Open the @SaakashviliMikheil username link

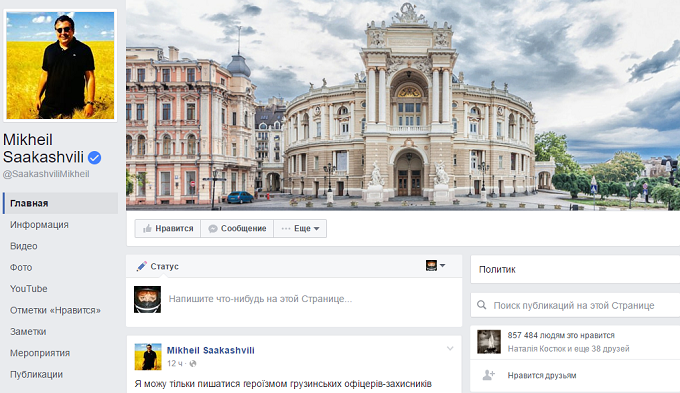46,174
